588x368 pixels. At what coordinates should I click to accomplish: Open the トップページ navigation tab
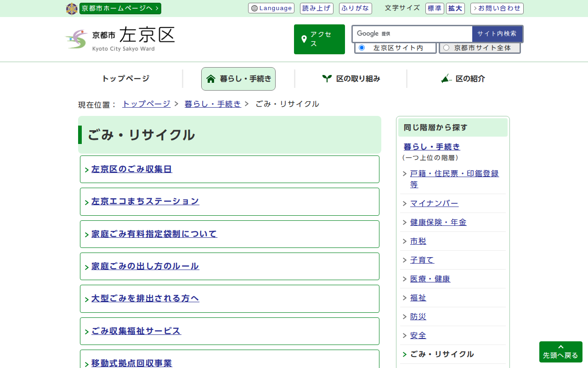click(125, 79)
